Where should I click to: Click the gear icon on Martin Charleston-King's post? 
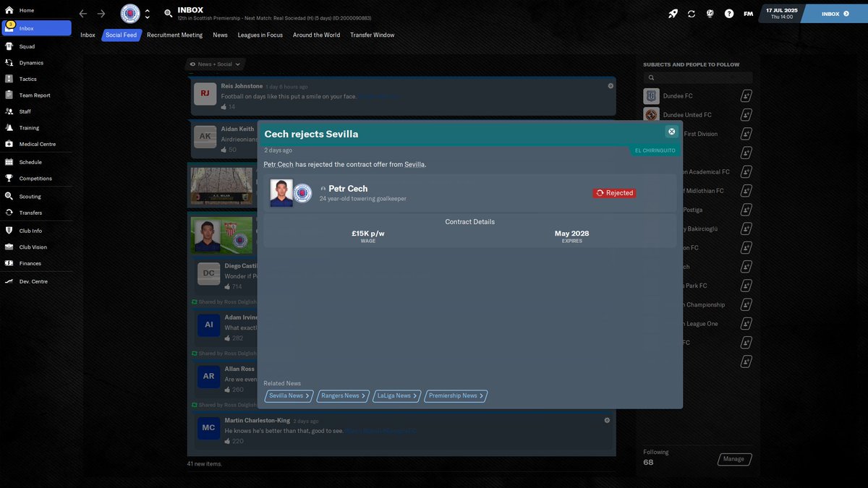(x=606, y=419)
